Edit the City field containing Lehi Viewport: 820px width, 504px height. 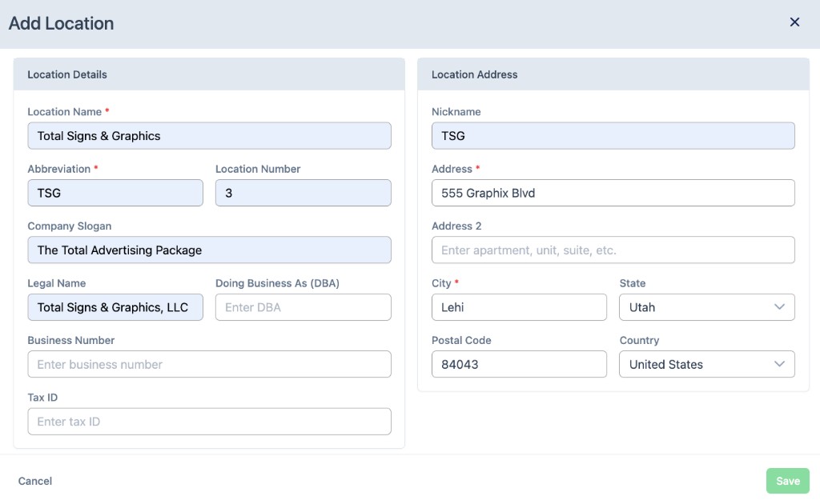(x=519, y=307)
